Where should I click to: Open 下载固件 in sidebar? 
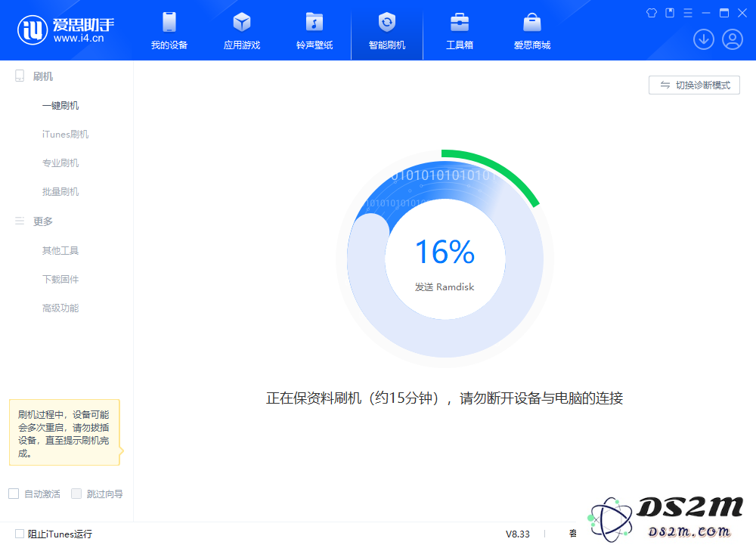click(60, 279)
